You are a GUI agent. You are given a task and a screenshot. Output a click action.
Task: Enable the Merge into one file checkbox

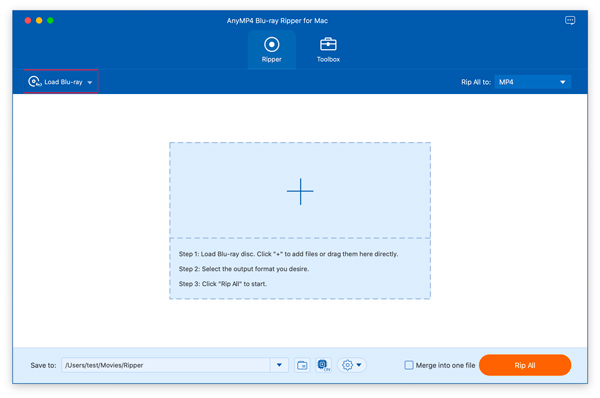pos(409,365)
